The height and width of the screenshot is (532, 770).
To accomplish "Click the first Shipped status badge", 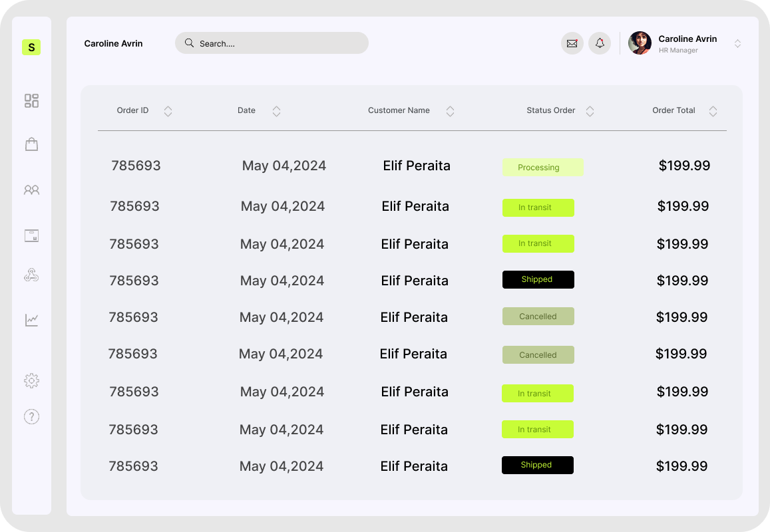I will click(x=538, y=279).
